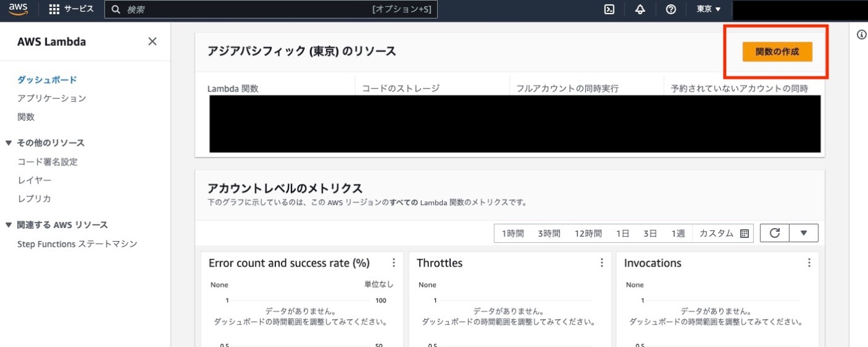Viewport: 868px width, 347px height.
Task: Click the Invocations chart title
Action: (653, 263)
